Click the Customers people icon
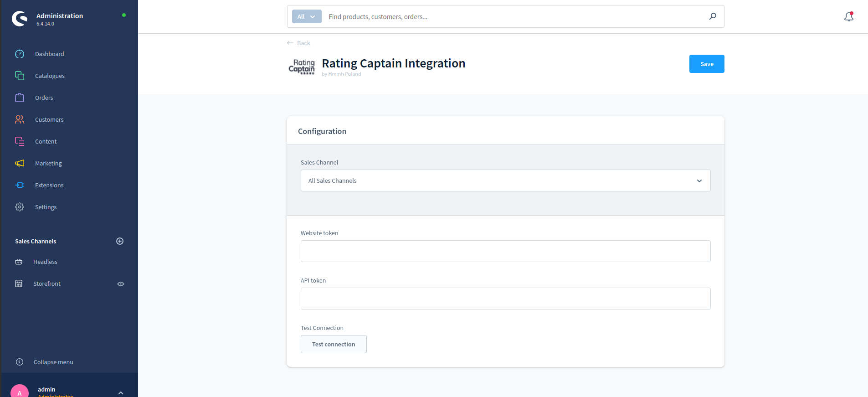 tap(20, 119)
